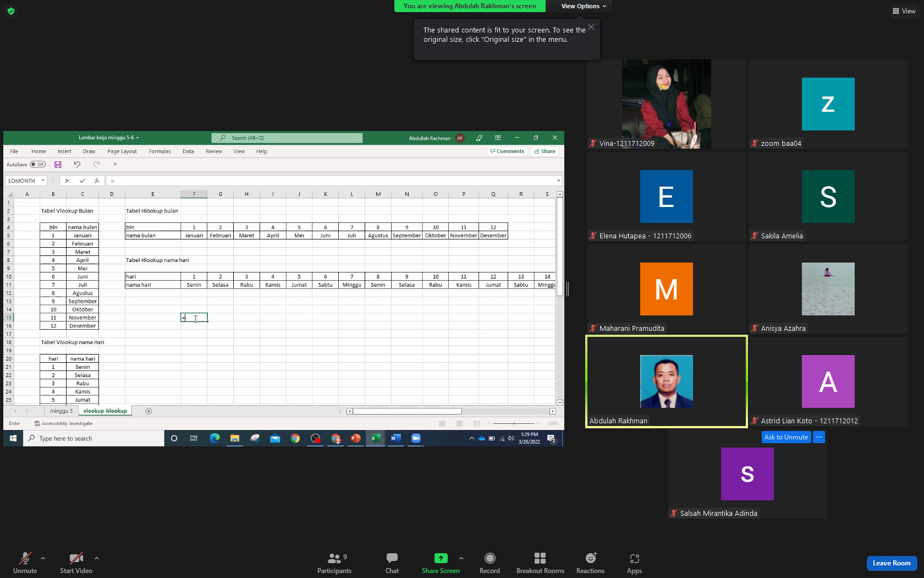The width and height of the screenshot is (924, 578).
Task: Expand the audio options arrow beside Unmute
Action: (x=43, y=558)
